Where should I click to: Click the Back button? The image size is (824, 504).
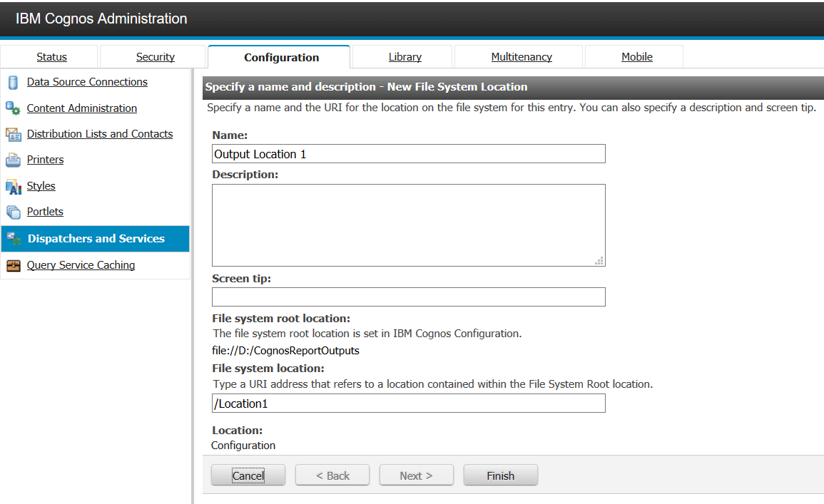point(332,475)
